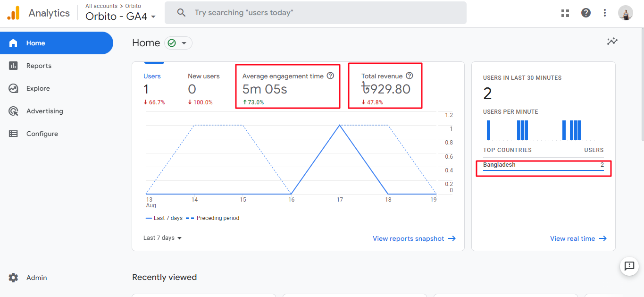The height and width of the screenshot is (297, 644).
Task: Click the Users per minute label
Action: click(510, 112)
